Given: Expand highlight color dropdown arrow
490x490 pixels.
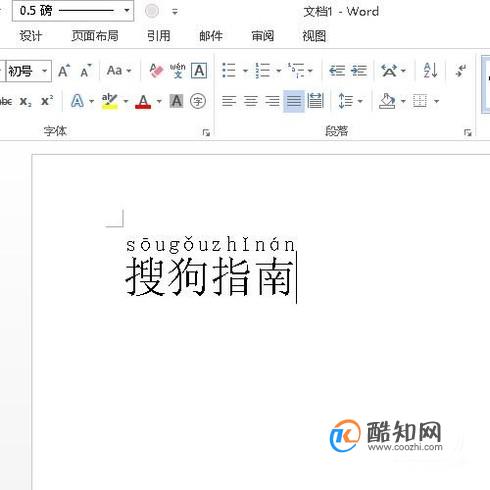Looking at the screenshot, I should (x=126, y=101).
